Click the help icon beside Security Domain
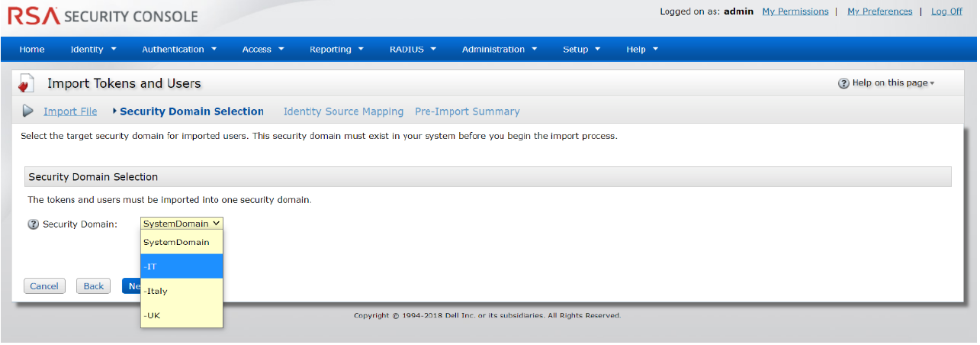The image size is (980, 345). (33, 224)
